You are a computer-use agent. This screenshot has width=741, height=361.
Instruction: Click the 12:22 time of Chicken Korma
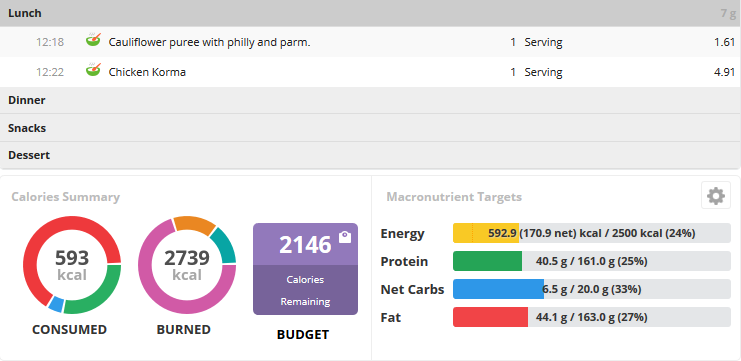coord(50,72)
